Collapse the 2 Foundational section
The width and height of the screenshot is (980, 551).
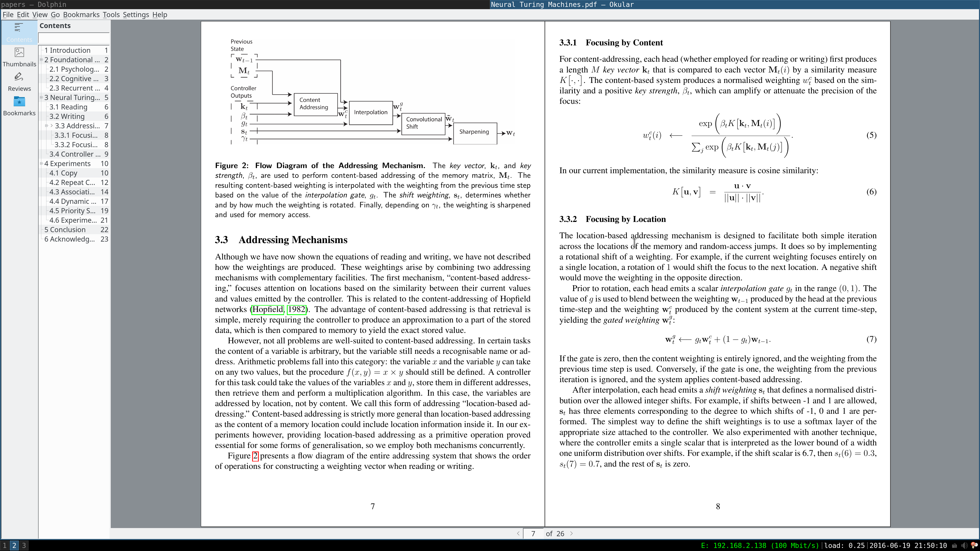coord(41,60)
